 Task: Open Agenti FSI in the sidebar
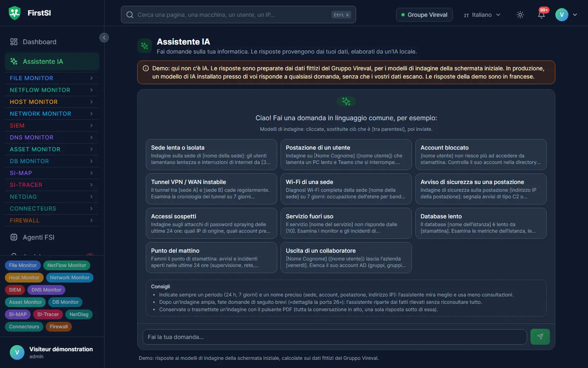tap(52, 237)
